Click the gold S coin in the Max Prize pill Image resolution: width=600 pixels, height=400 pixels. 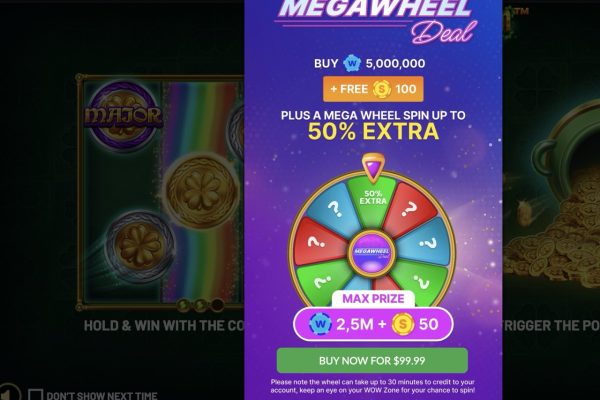click(x=403, y=324)
